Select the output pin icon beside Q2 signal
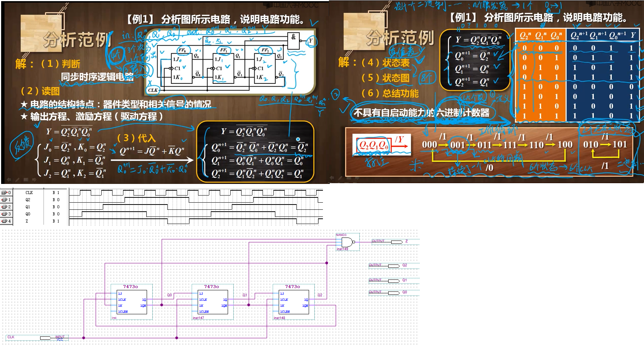Image resolution: width=644 pixels, height=345 pixels. 4,200
